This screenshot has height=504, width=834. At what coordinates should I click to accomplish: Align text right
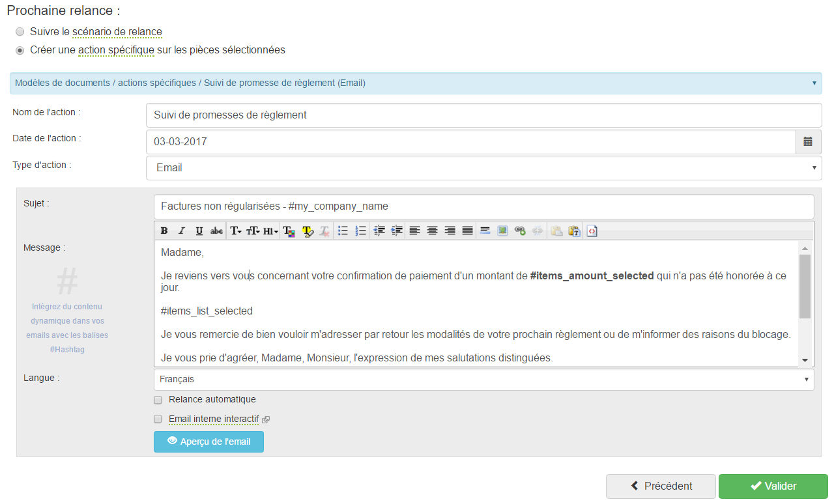tap(450, 231)
